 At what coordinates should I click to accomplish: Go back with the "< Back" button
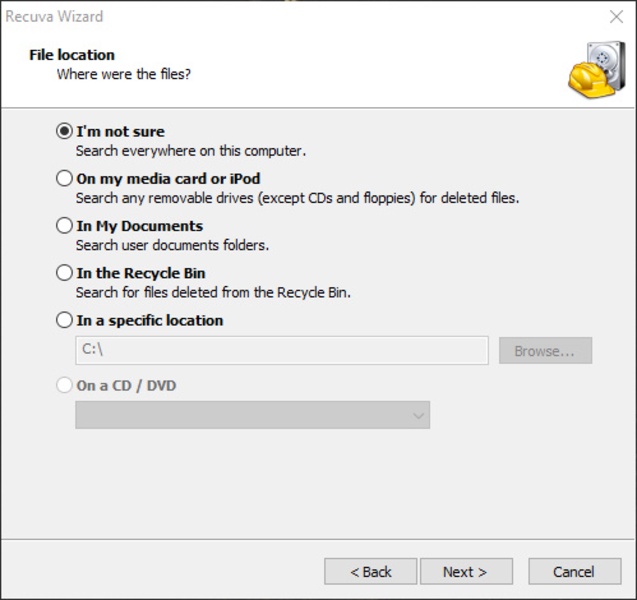[370, 572]
